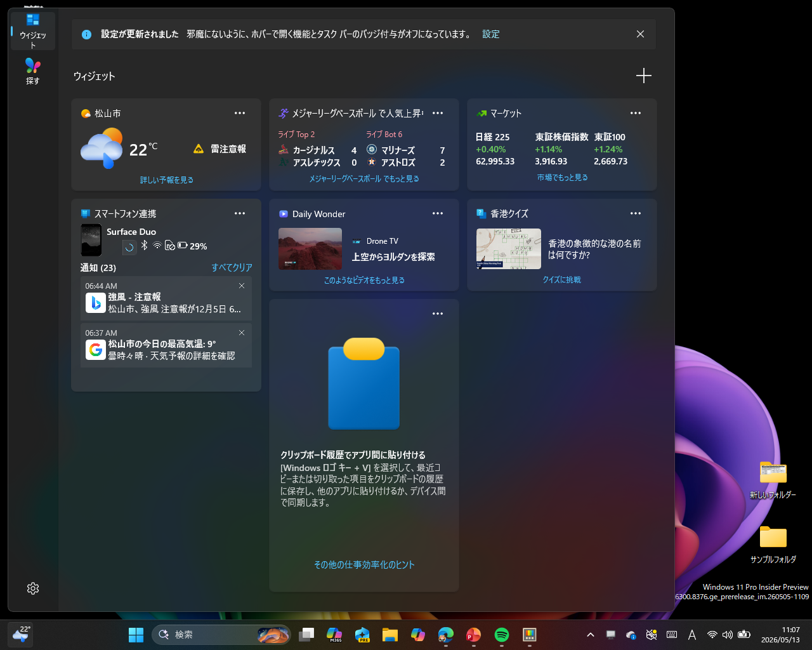Click the info icon in the update banner

tap(87, 34)
